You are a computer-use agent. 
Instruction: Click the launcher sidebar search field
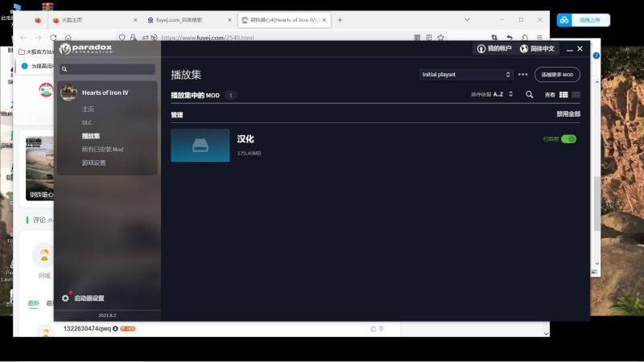(x=108, y=69)
